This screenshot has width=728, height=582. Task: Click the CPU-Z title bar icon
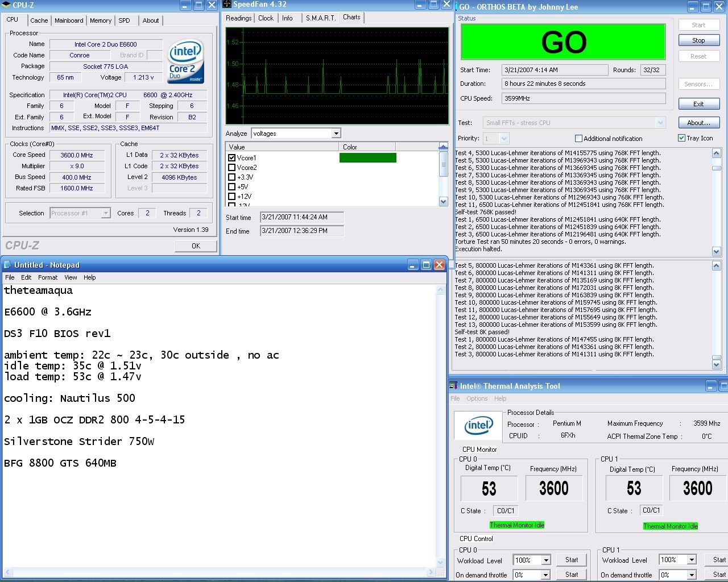pos(6,5)
